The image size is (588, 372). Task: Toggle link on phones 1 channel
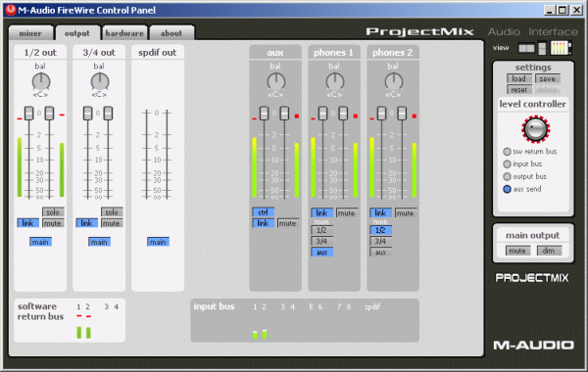pos(321,212)
